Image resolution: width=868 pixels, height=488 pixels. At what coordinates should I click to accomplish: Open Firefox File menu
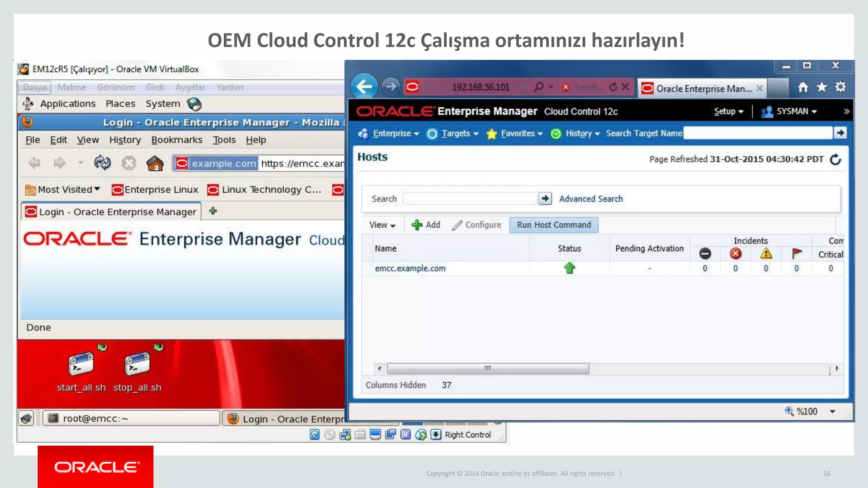click(33, 140)
